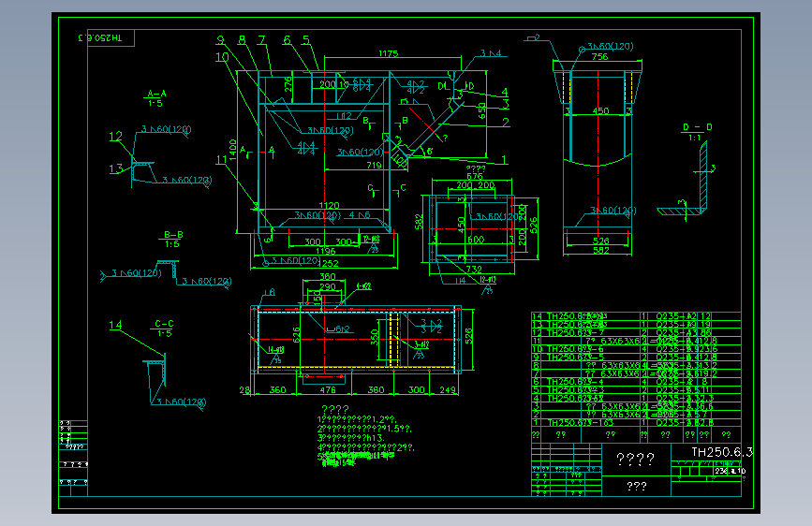
Task: Click the white ???? title text in title block
Action: (x=635, y=460)
